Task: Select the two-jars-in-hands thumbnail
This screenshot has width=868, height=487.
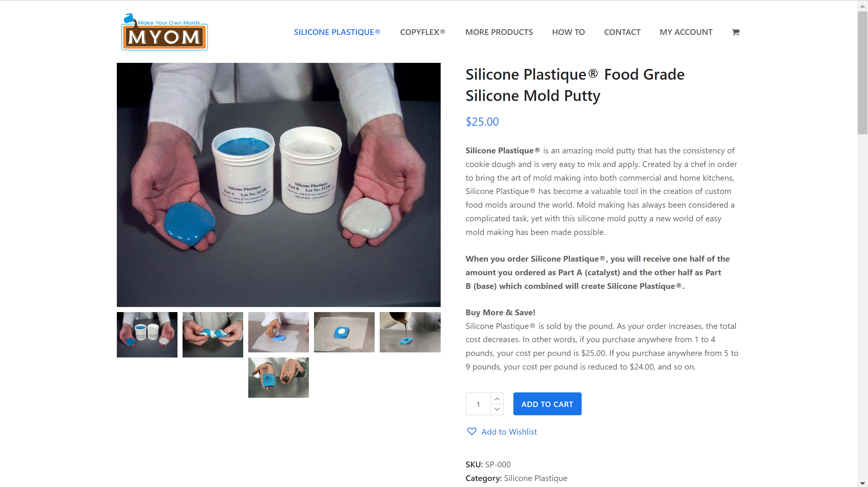Action: pyautogui.click(x=147, y=335)
